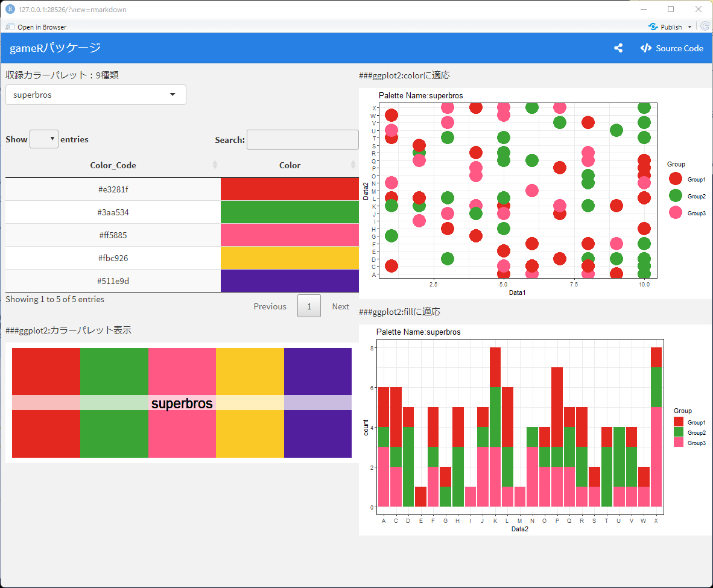Select the #3aa534 table row
The height and width of the screenshot is (588, 713).
182,212
